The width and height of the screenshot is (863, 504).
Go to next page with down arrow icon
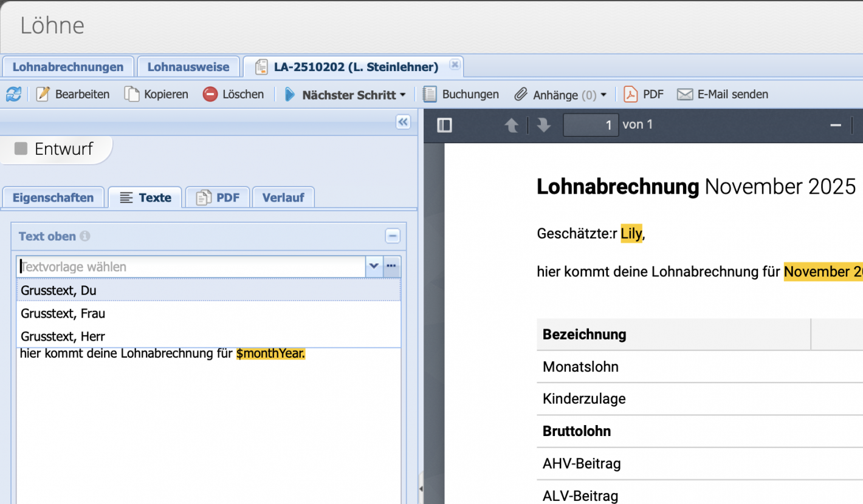543,124
